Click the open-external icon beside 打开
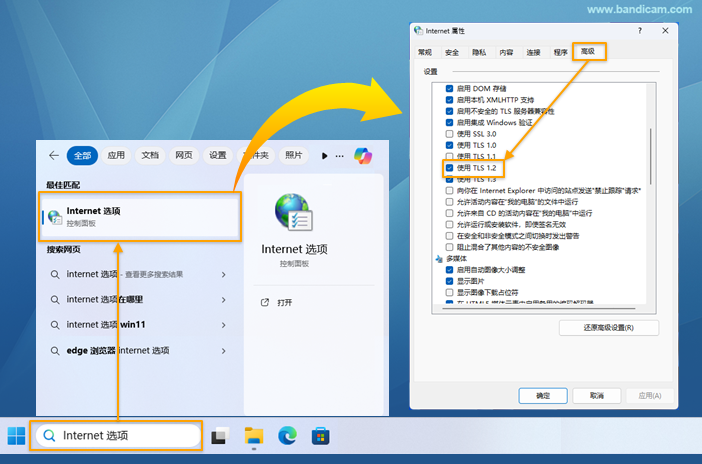 pos(265,302)
